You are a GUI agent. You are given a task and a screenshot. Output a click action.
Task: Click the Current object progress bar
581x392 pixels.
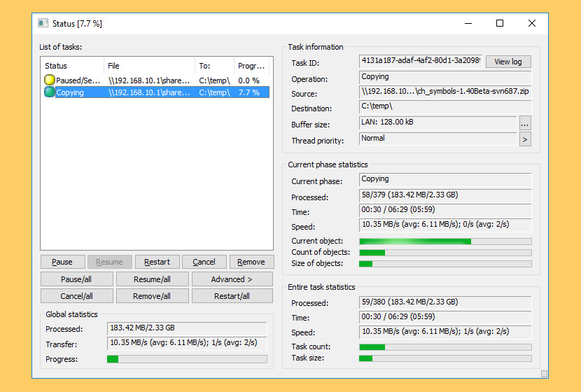coord(444,241)
